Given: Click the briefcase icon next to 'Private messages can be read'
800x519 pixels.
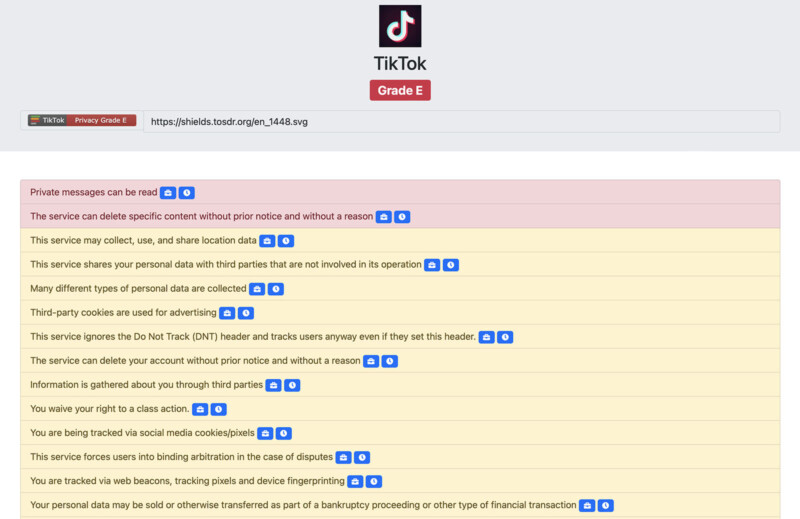Looking at the screenshot, I should 168,193.
